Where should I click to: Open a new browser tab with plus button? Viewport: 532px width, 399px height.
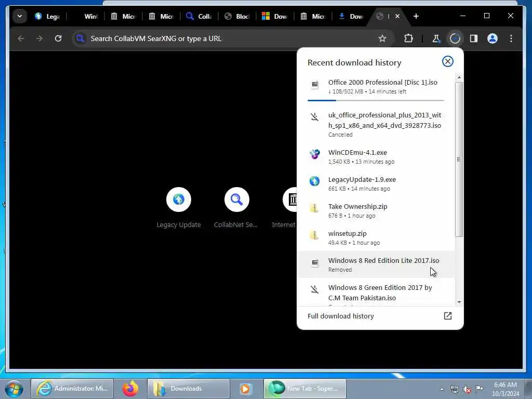click(416, 16)
